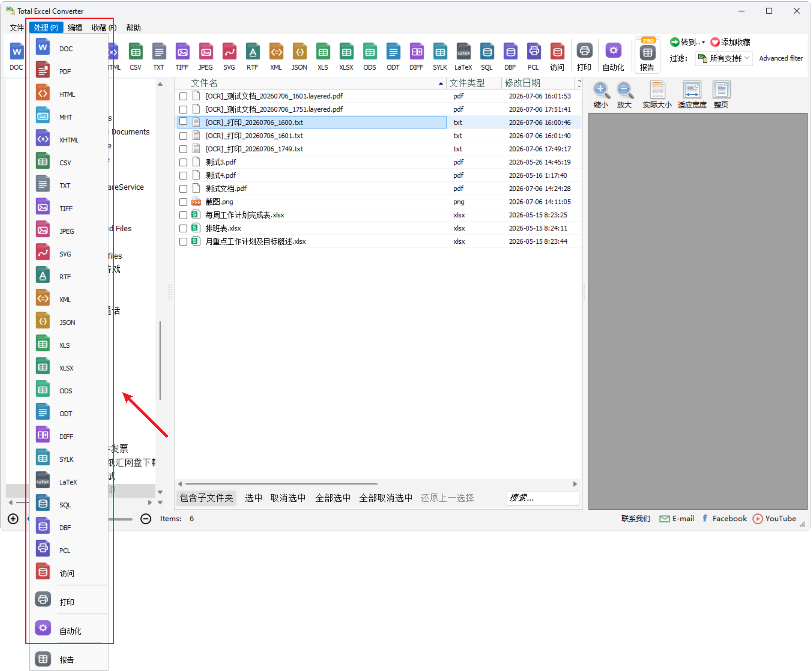Open the YouTube link
The image size is (812, 671).
tap(774, 519)
